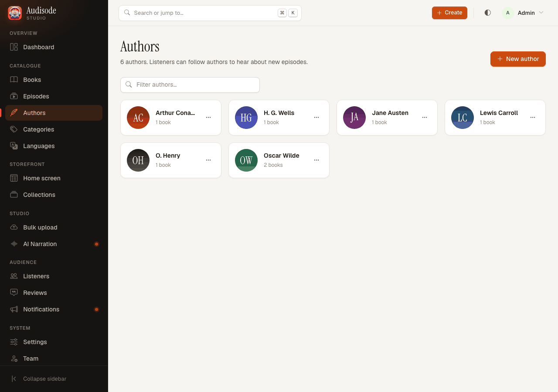558x392 pixels.
Task: Open Arthur Conan Doyle's author card
Action: point(171,118)
